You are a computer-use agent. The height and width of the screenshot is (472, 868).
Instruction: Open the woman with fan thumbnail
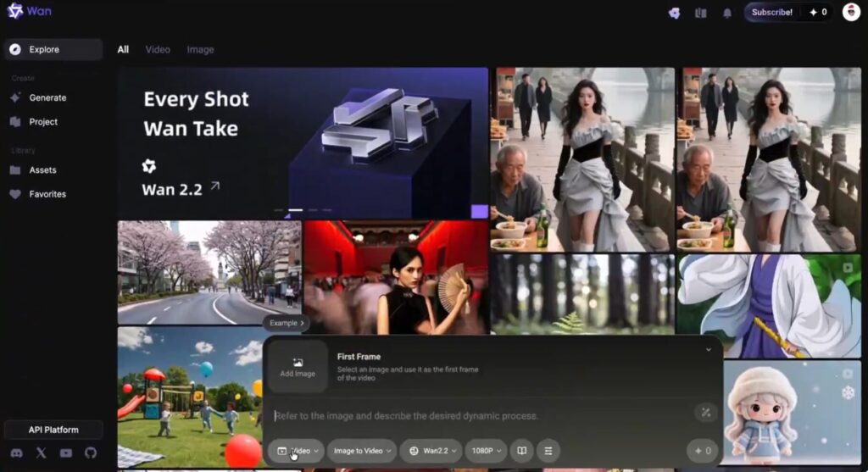[396, 276]
